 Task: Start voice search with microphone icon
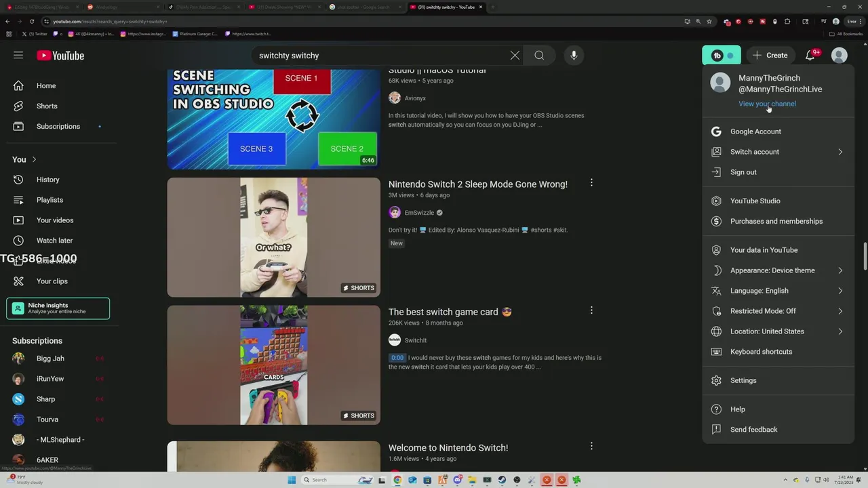[x=574, y=56]
